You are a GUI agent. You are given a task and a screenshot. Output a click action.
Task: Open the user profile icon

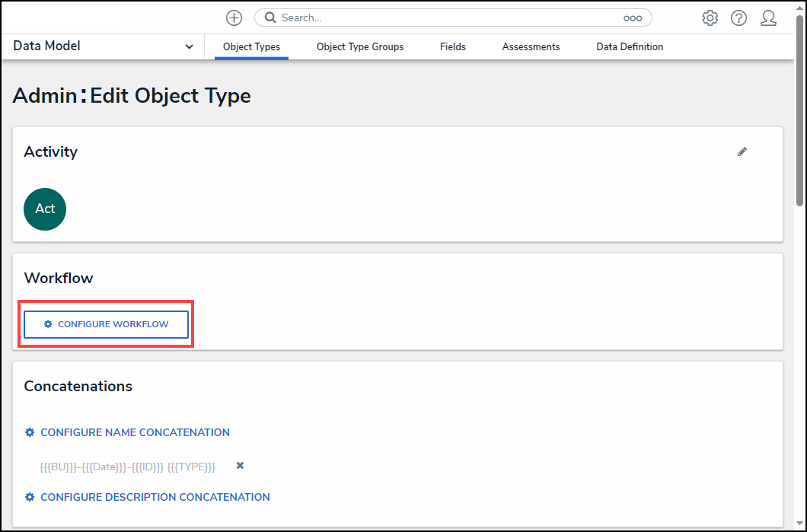[768, 18]
